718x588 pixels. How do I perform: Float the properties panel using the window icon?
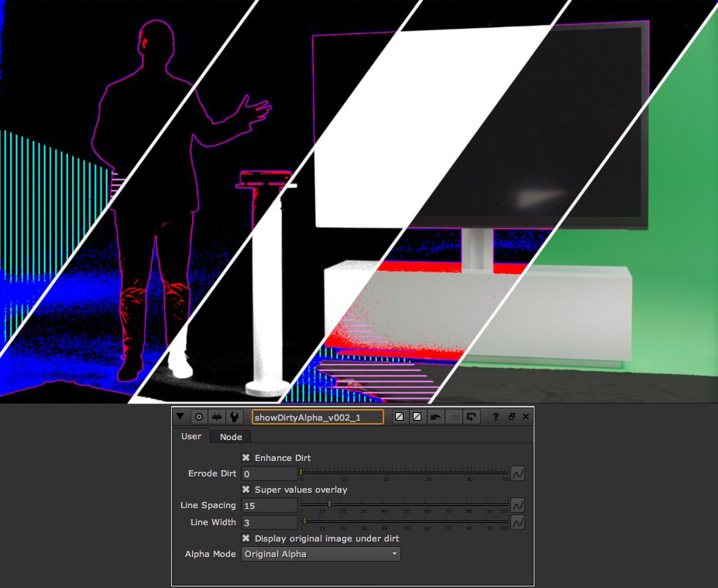coord(511,417)
